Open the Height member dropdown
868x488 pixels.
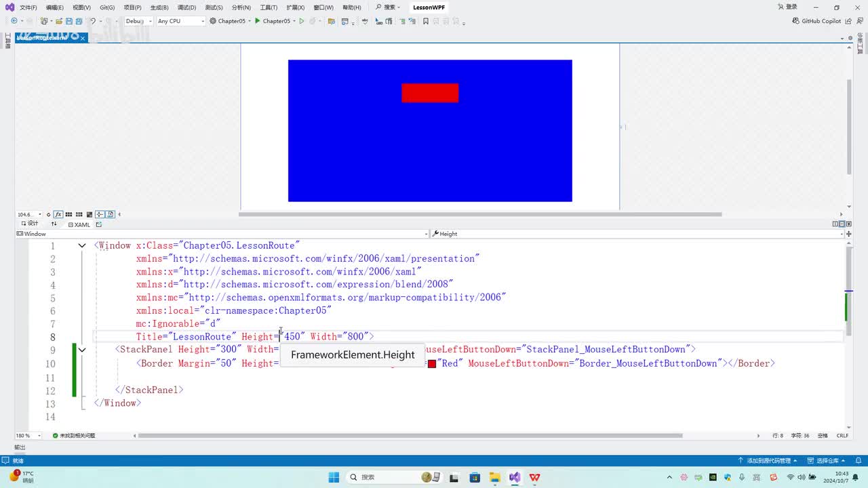pyautogui.click(x=637, y=234)
